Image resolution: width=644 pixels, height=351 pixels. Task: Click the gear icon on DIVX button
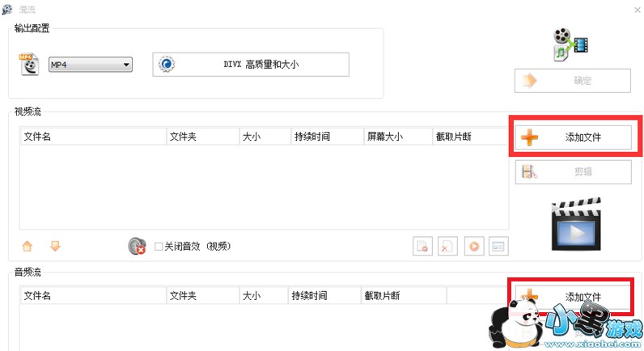pyautogui.click(x=167, y=65)
